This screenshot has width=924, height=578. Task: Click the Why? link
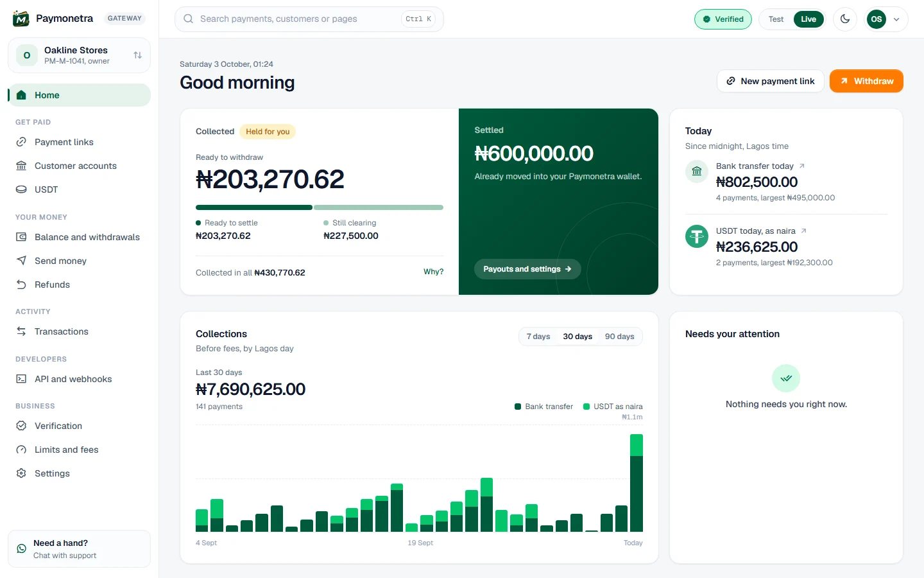[x=433, y=272]
